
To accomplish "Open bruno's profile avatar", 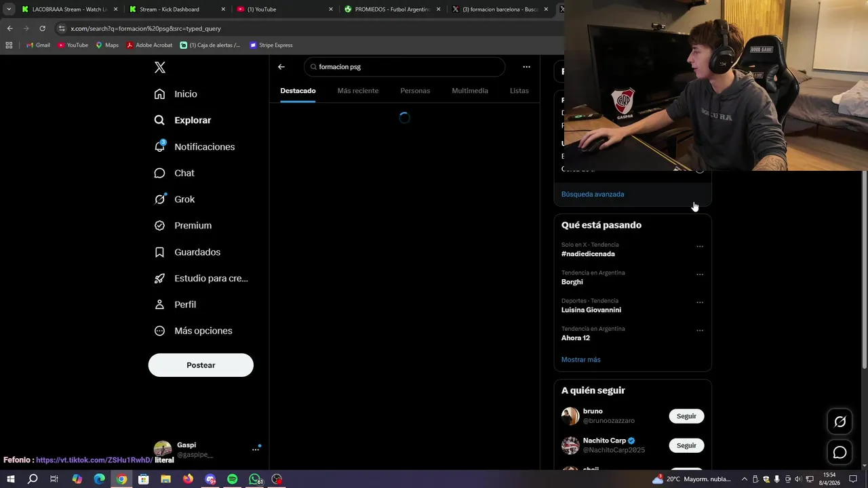I will point(570,416).
